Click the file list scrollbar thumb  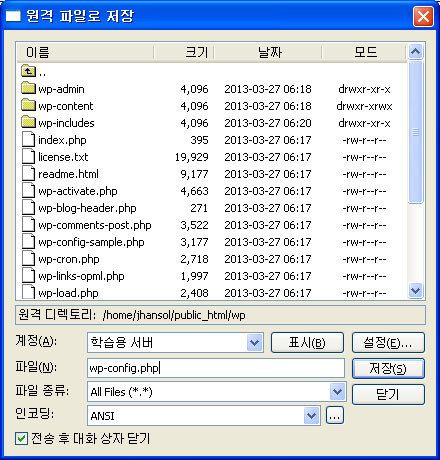tap(415, 132)
